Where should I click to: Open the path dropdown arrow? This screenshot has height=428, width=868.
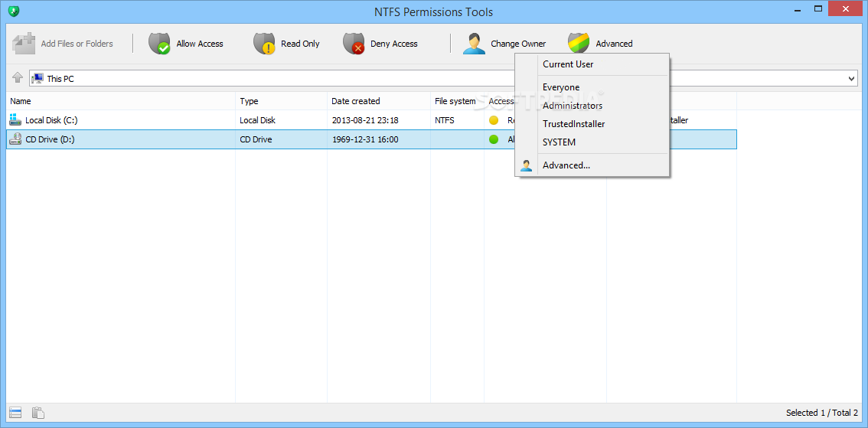(x=851, y=79)
